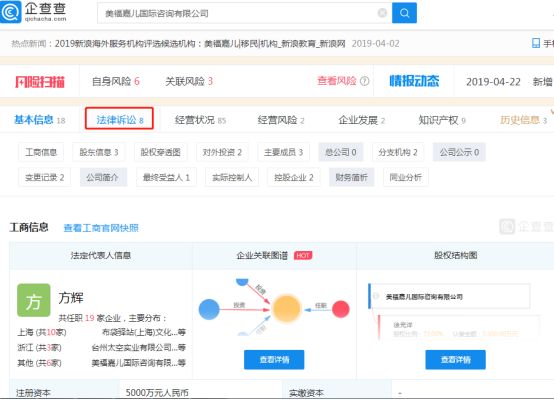Click the question mark icon beside 查看风险
The image size is (554, 400).
[x=364, y=81]
